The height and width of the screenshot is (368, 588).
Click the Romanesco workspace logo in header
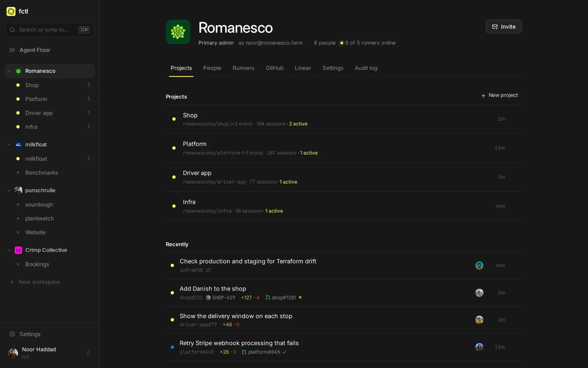[x=178, y=32]
